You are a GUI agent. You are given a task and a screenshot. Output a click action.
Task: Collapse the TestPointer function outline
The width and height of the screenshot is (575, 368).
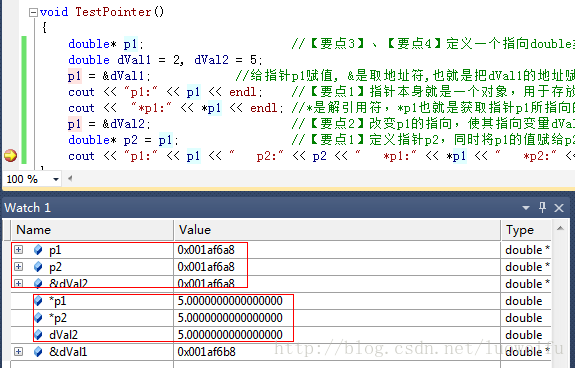(33, 13)
